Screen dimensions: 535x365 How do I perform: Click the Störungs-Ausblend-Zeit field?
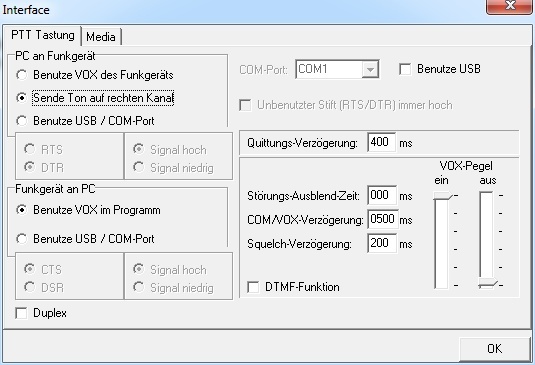click(382, 195)
